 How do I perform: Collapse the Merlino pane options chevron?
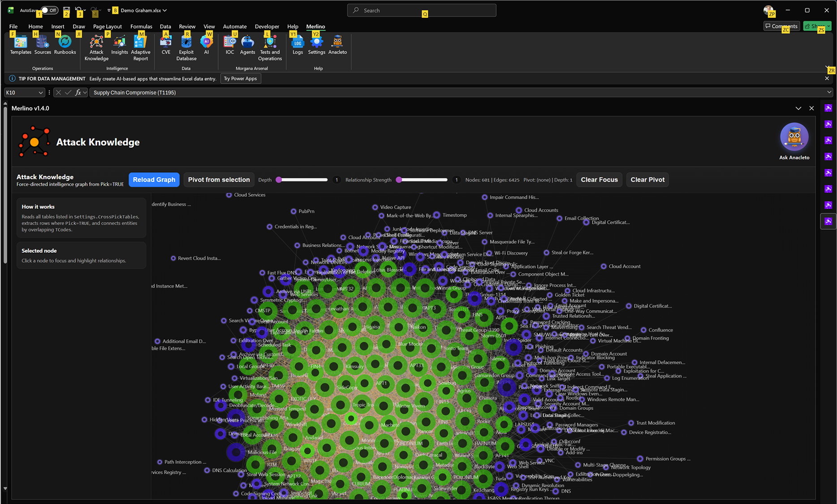click(798, 108)
